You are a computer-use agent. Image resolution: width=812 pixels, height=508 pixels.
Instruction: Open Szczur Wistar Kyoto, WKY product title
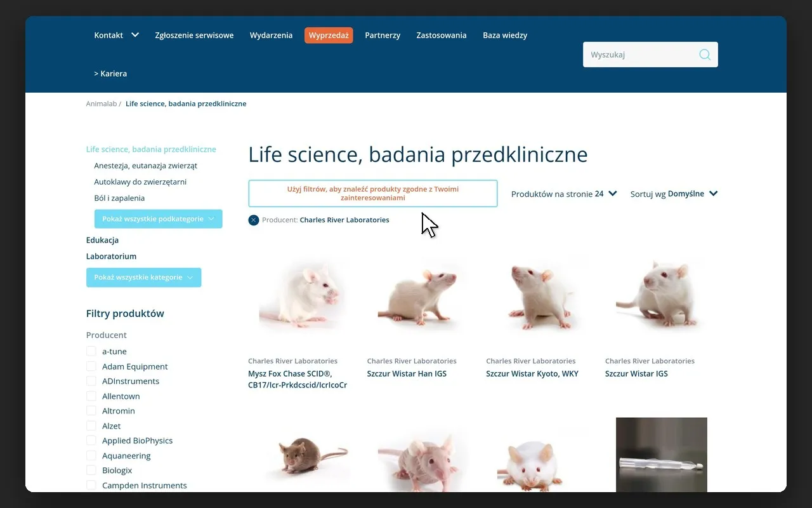(x=532, y=374)
